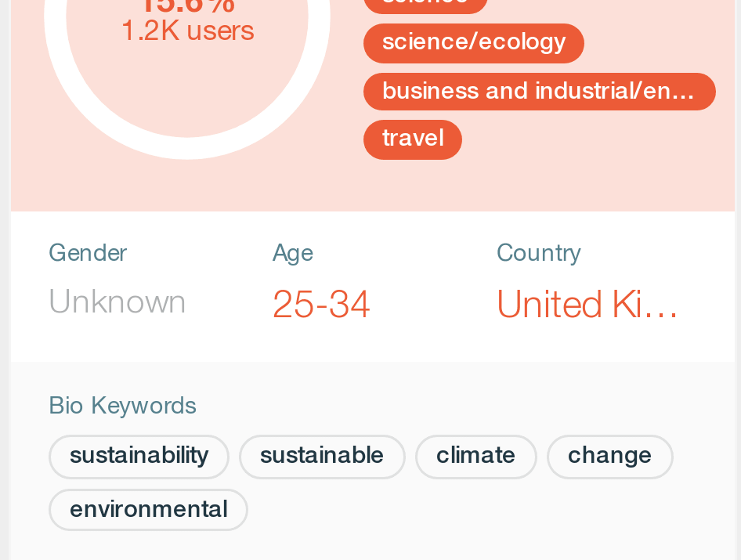This screenshot has height=560, width=741.
Task: Open the truncated United Ki… country value
Action: pyautogui.click(x=587, y=304)
